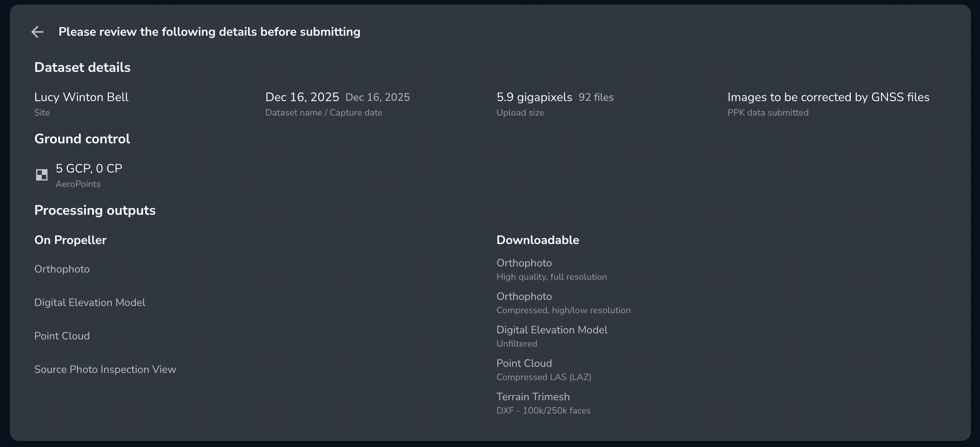Click Point Cloud under On Propeller

point(62,336)
